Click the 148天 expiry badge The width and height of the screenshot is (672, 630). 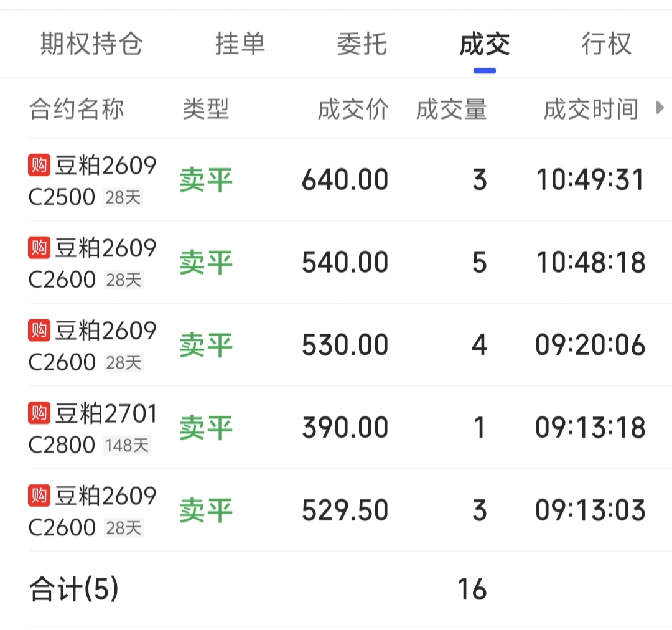pos(127,446)
